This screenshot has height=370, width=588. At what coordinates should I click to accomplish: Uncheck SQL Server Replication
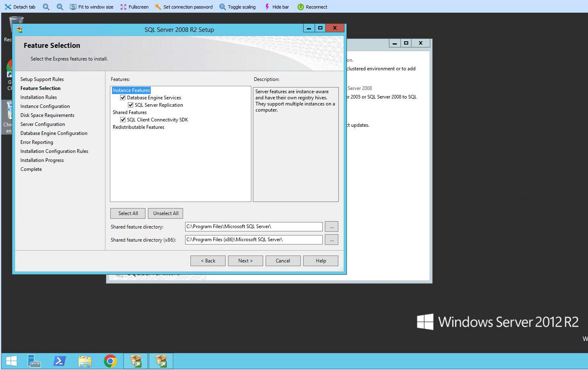tap(130, 105)
